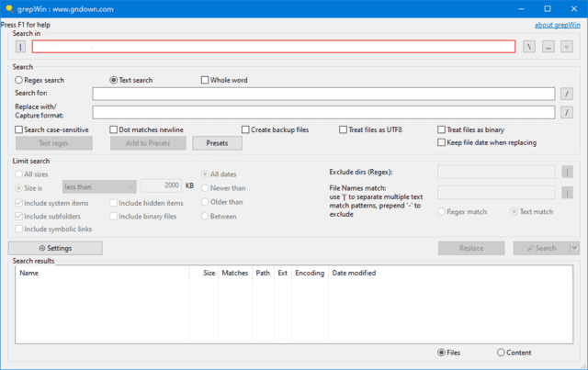Click the grepWin app icon in title bar

[9, 8]
